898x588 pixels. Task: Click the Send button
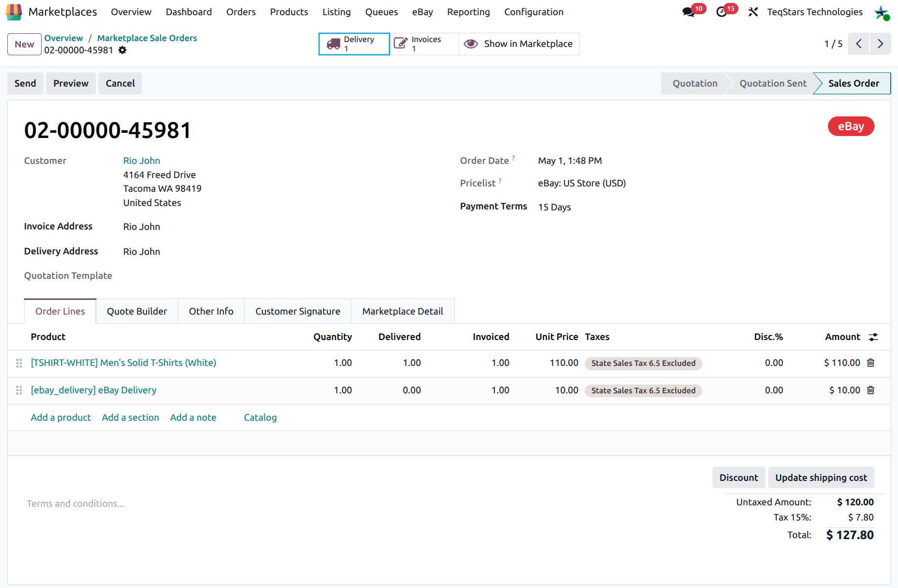[25, 83]
